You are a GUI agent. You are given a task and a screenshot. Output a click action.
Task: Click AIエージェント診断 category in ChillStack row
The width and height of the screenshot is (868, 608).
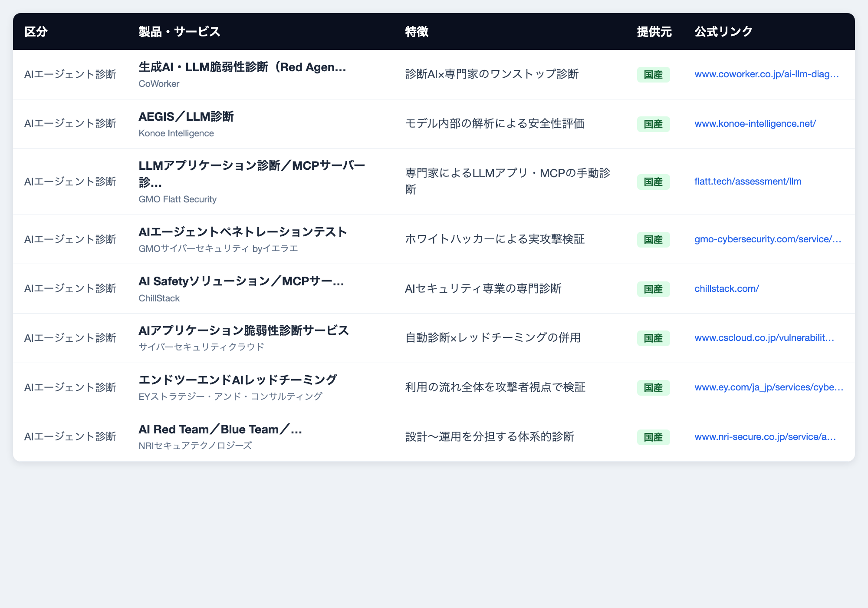70,289
